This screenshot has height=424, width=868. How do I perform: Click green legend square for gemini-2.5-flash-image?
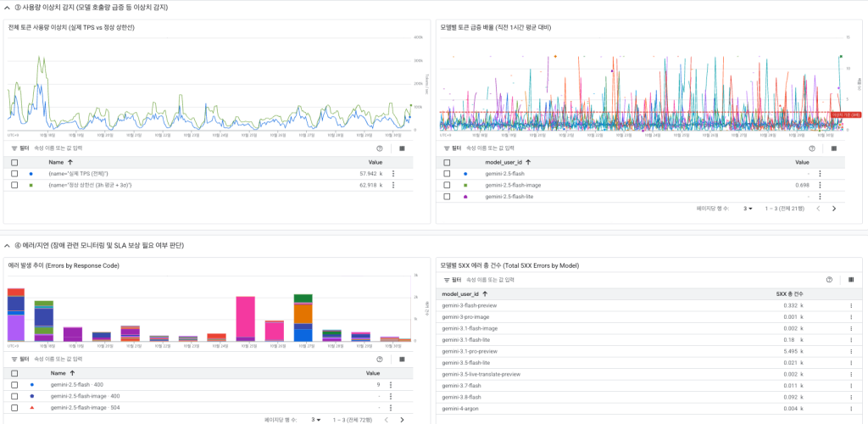coord(465,185)
